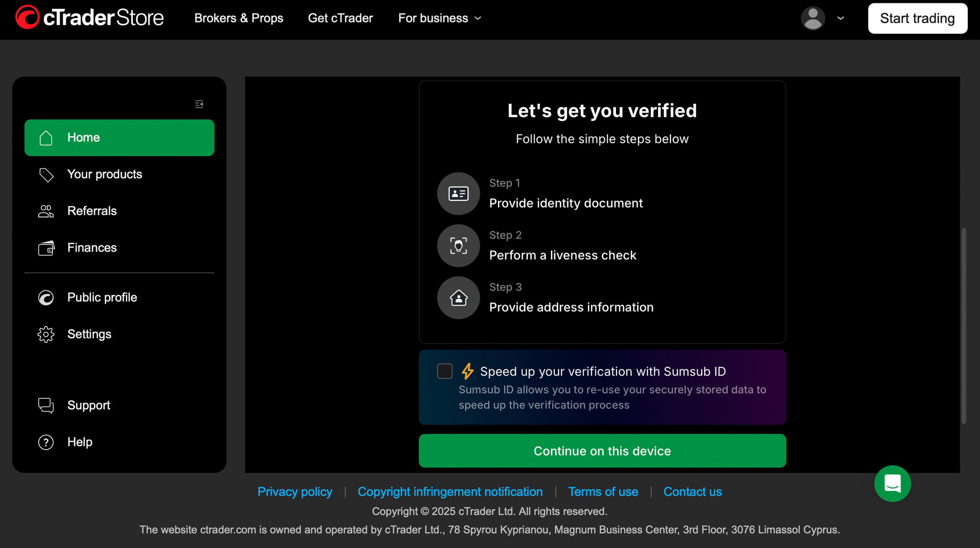Click the cTrader Store logo
980x548 pixels.
[x=90, y=18]
